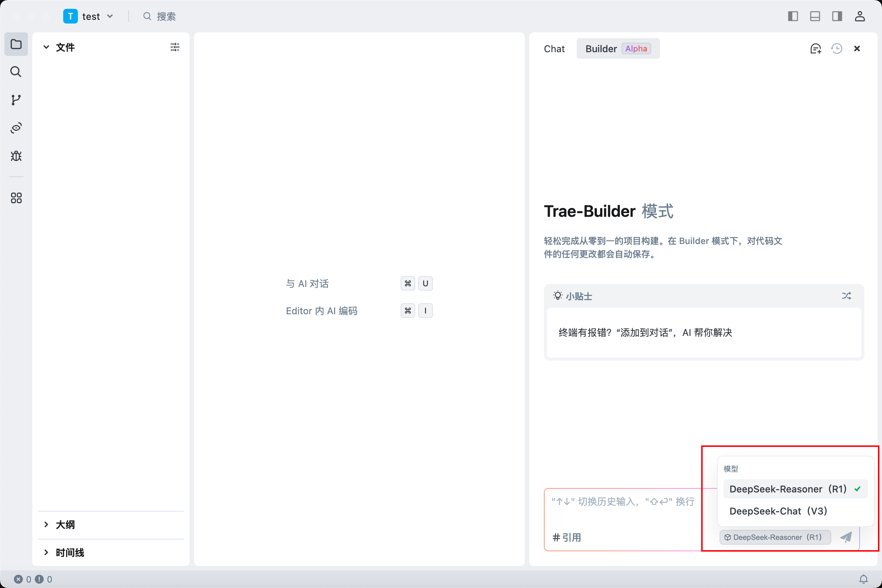Click the new chat session icon

pyautogui.click(x=815, y=49)
